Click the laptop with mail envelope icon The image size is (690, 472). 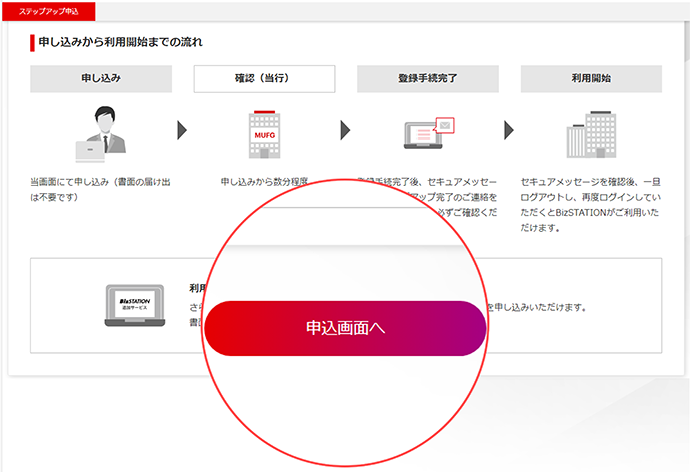[428, 135]
